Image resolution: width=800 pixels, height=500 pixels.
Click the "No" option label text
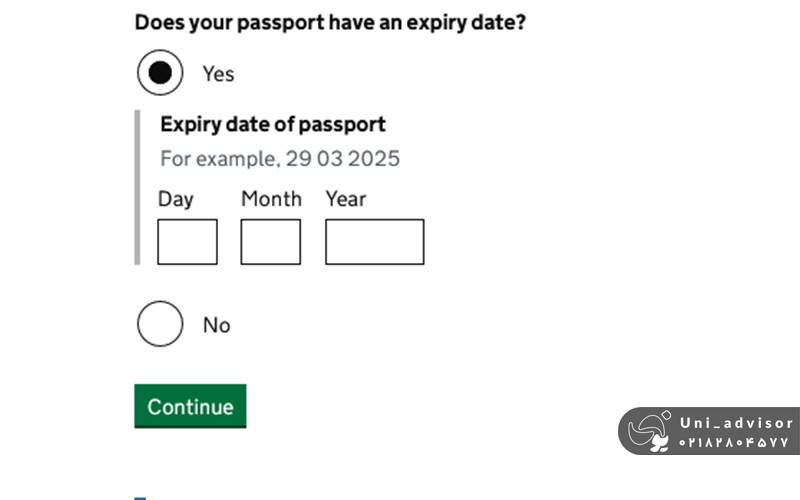click(216, 325)
